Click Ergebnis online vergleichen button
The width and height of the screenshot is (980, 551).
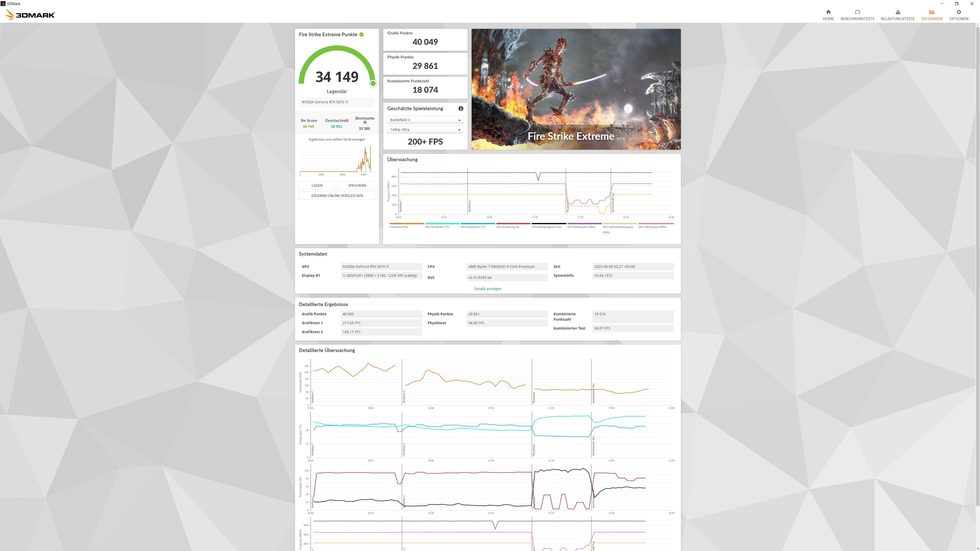pyautogui.click(x=337, y=196)
